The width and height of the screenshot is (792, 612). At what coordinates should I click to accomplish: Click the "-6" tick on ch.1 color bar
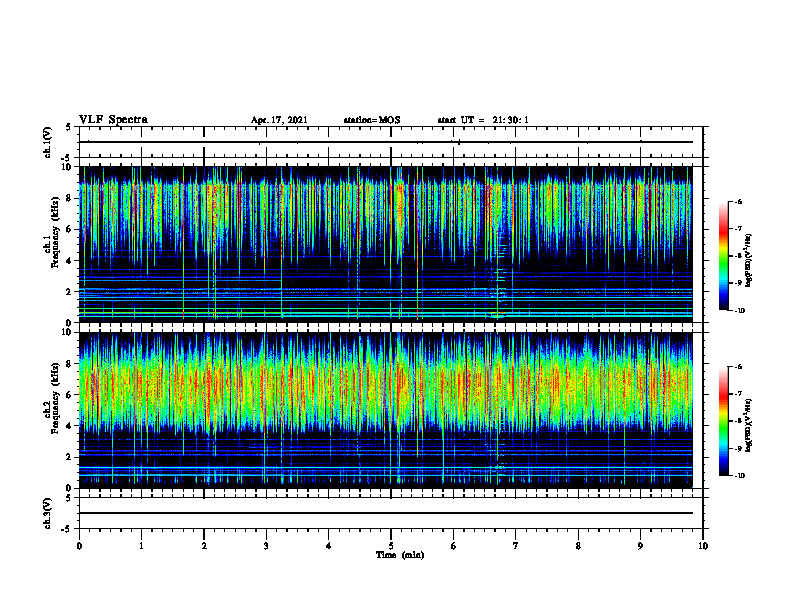[x=738, y=201]
